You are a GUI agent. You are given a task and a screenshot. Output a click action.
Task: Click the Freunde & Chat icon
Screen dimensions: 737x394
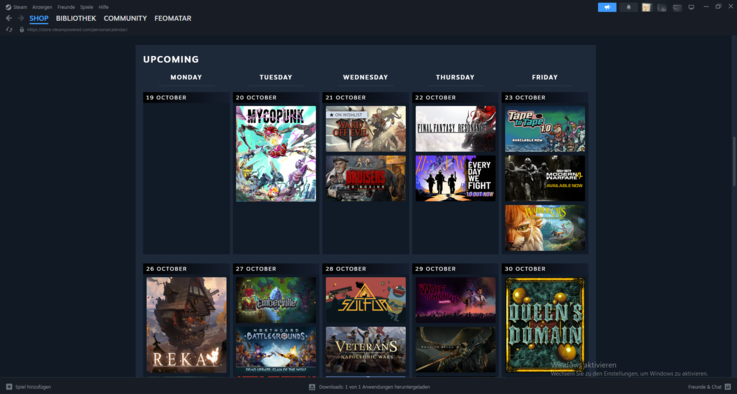728,387
